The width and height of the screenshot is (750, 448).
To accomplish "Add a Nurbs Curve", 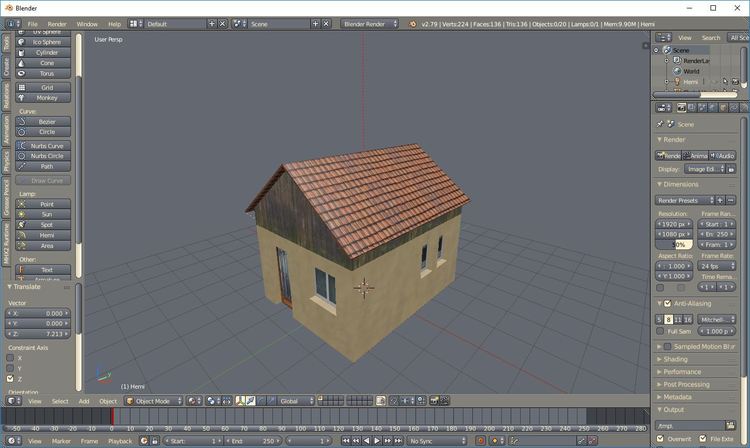I will point(43,146).
